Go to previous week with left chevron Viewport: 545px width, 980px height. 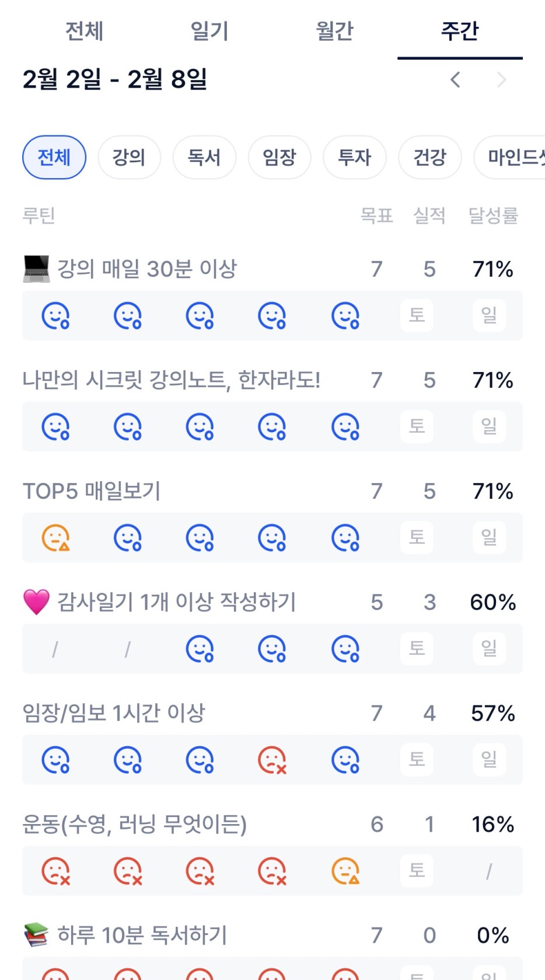[456, 79]
